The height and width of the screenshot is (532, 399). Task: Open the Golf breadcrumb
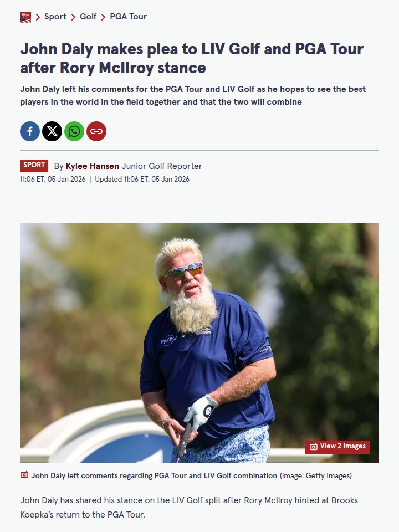coord(88,17)
